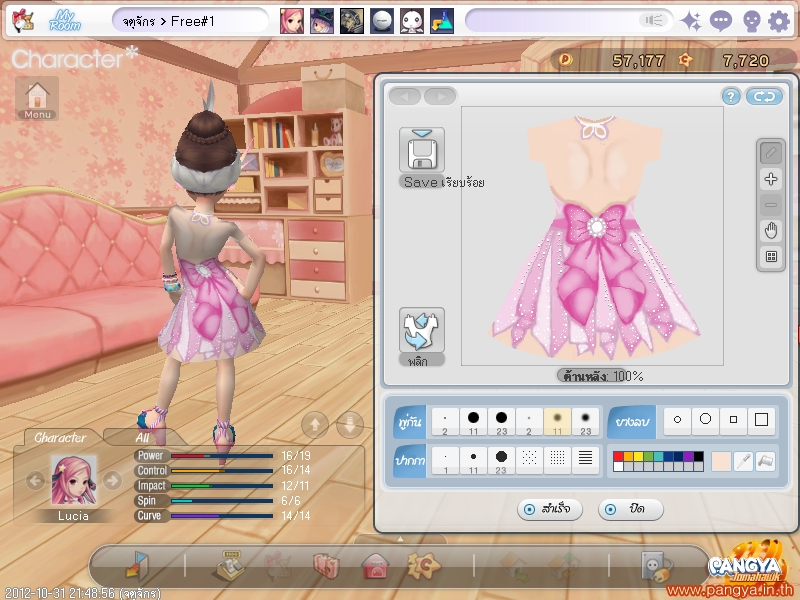The image size is (800, 600).
Task: Open the chat speech bubble icon
Action: [x=720, y=21]
